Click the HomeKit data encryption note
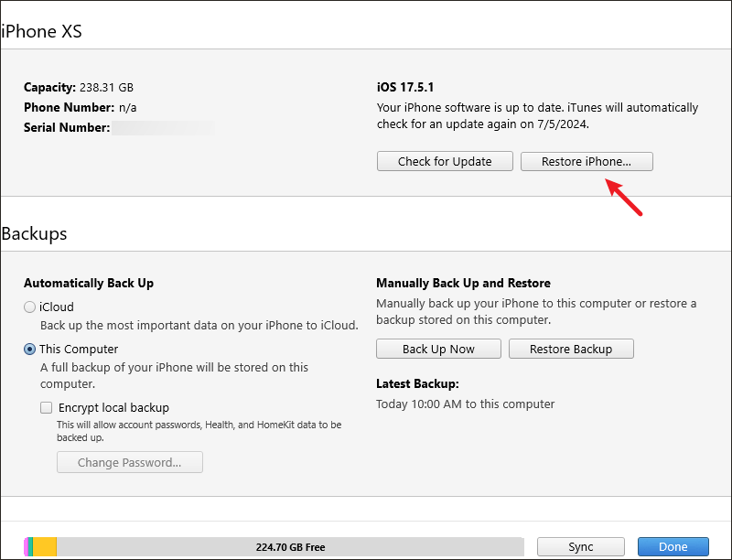732x560 pixels. coord(199,431)
